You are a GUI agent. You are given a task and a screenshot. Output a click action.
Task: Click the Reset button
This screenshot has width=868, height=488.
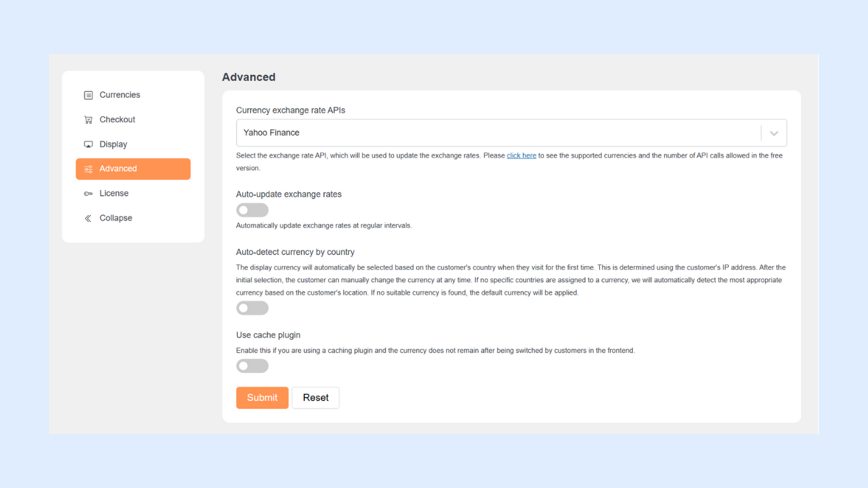pos(316,398)
